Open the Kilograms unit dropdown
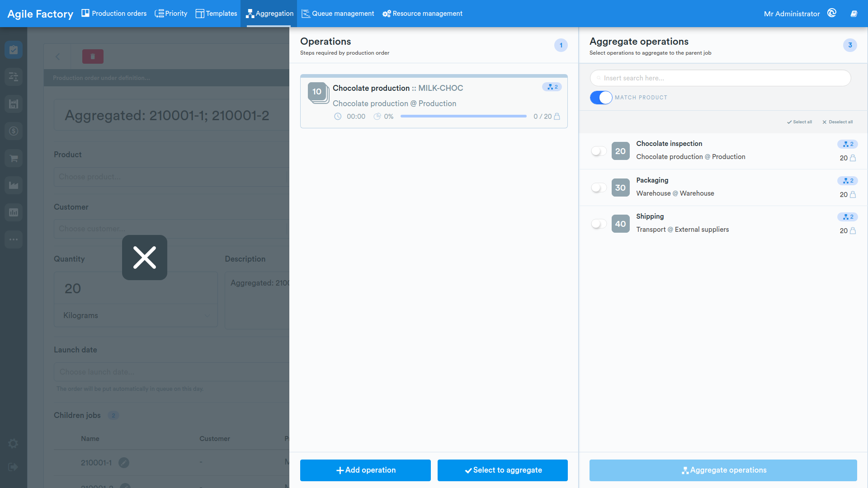868x488 pixels. (x=136, y=315)
